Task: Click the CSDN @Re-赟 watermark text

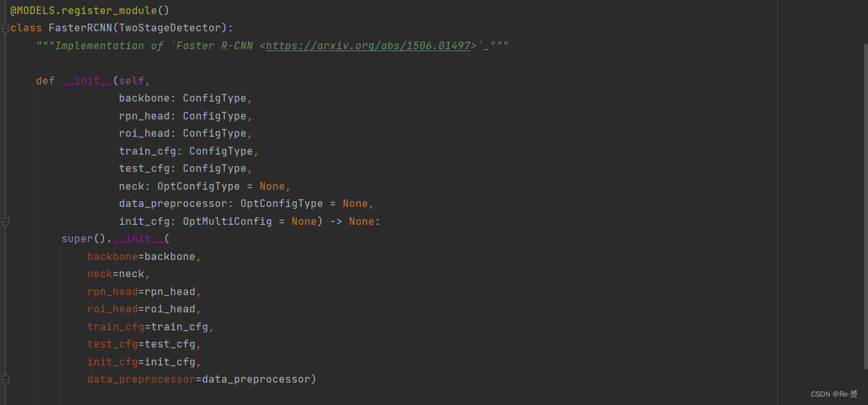Action: [834, 394]
